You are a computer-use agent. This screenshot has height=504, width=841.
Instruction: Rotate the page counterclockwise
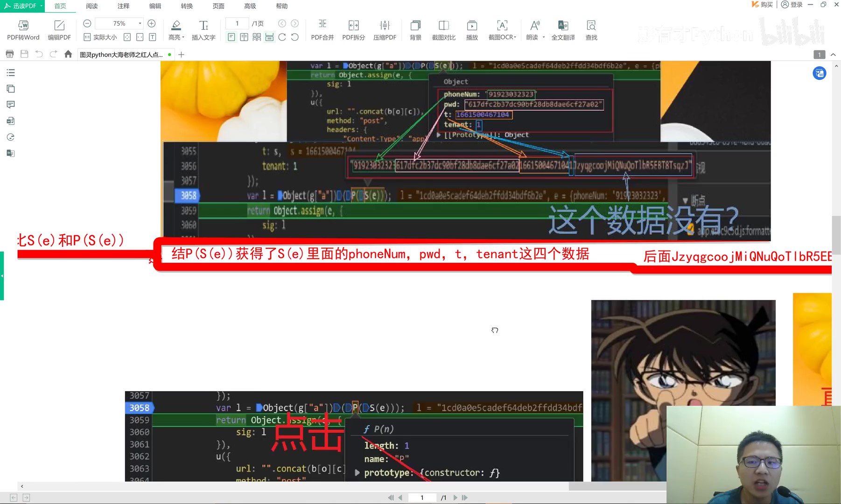point(295,37)
